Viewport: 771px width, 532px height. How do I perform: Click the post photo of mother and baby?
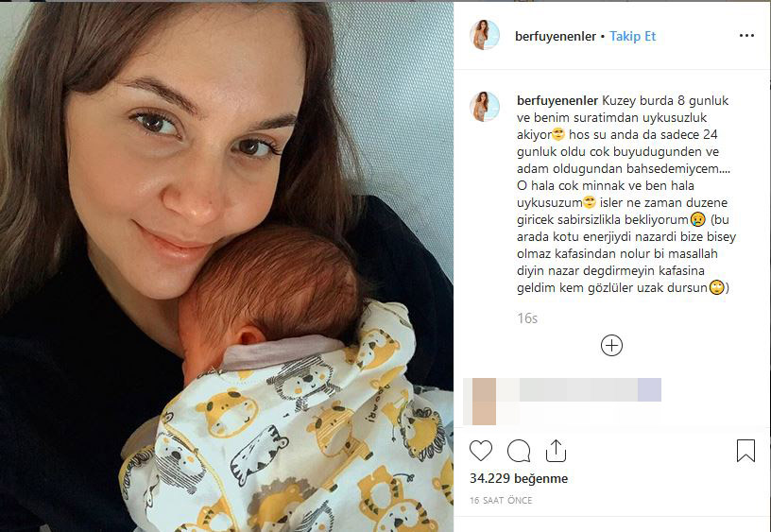point(226,267)
